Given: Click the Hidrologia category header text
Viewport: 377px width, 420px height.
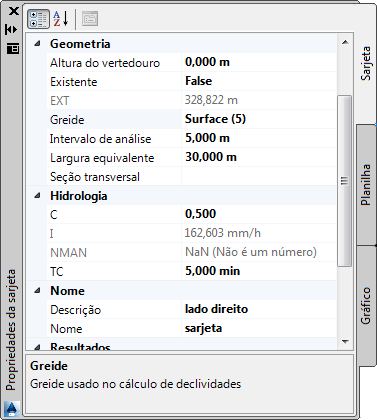Looking at the screenshot, I should [79, 196].
